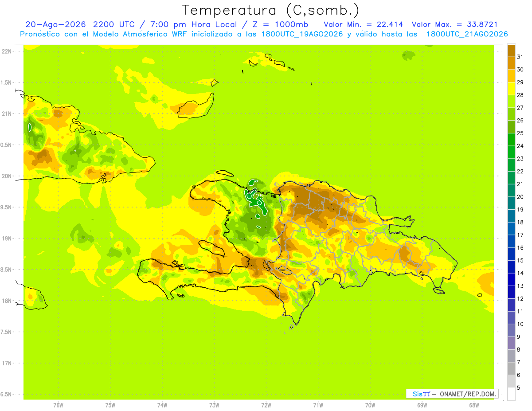Click the '68W' longitude label
Screen dimensions: 532x411
point(474,405)
